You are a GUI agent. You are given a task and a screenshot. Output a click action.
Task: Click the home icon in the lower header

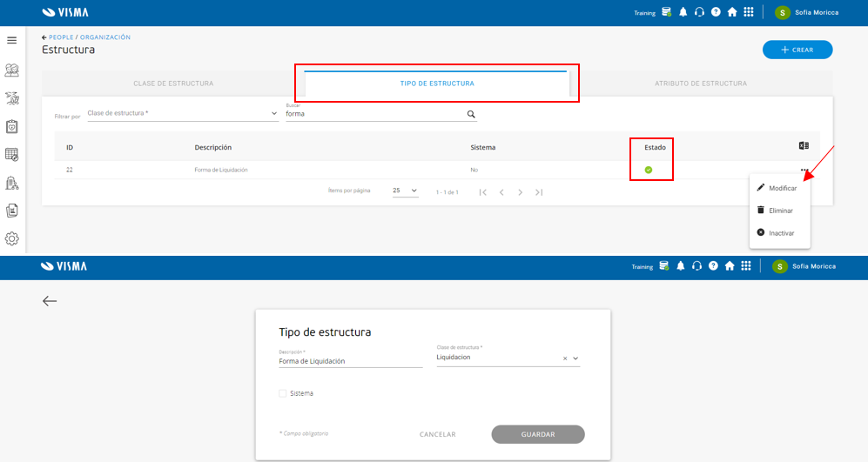click(730, 266)
